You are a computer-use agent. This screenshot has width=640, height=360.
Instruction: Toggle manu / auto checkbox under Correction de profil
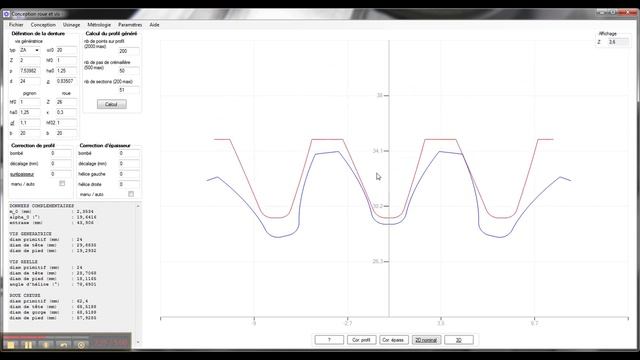pos(62,184)
